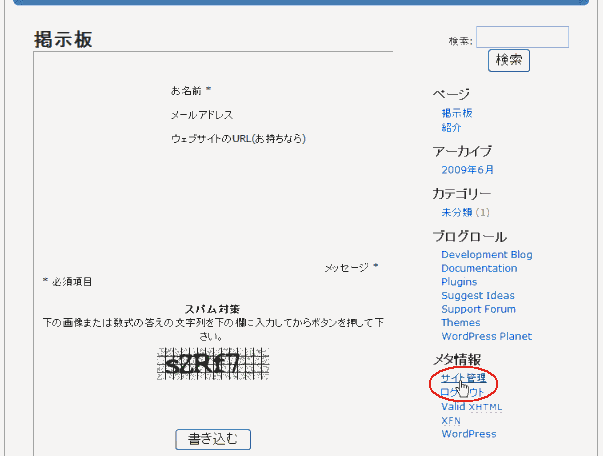Visit the Documentation link
603x456 pixels.
click(479, 268)
